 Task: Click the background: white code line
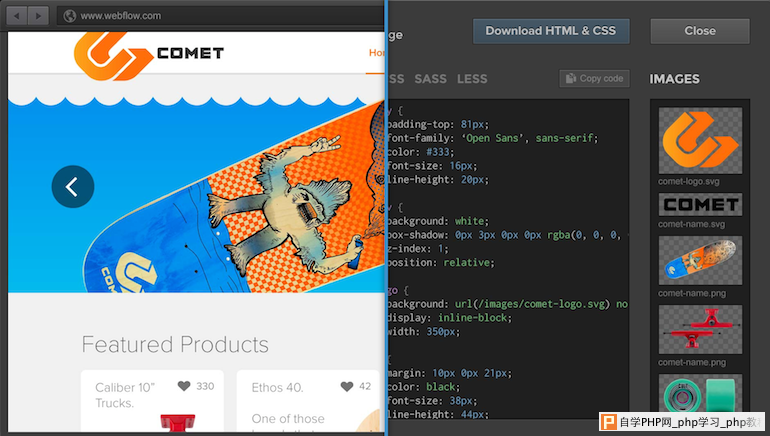point(439,221)
